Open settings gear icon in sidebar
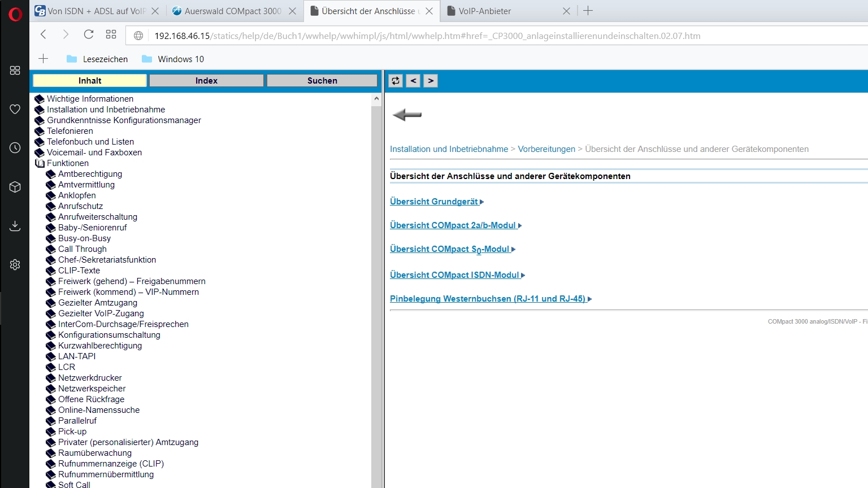 click(15, 264)
